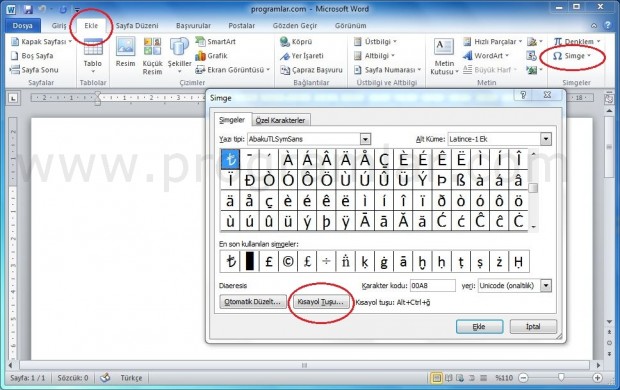Open the Dosya file tab
The image size is (620, 390).
click(23, 26)
